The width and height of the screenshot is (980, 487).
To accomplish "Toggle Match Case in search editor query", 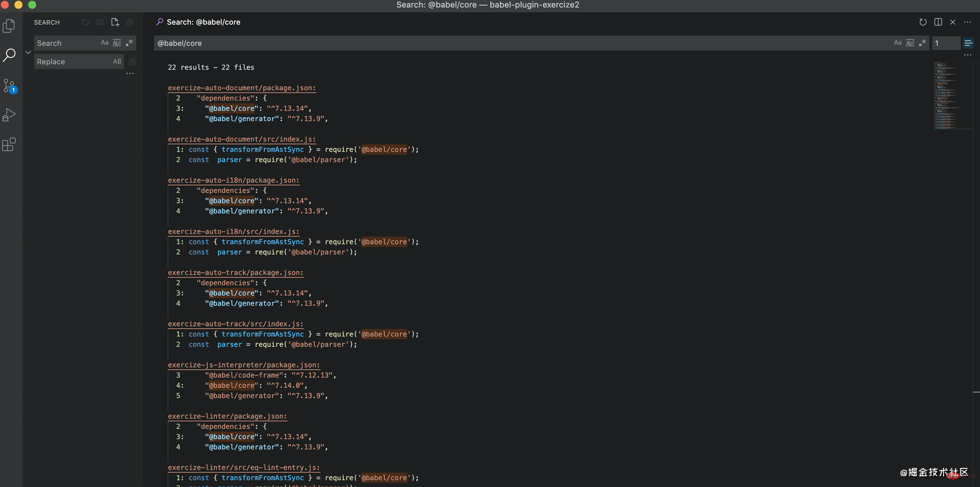I will click(898, 43).
